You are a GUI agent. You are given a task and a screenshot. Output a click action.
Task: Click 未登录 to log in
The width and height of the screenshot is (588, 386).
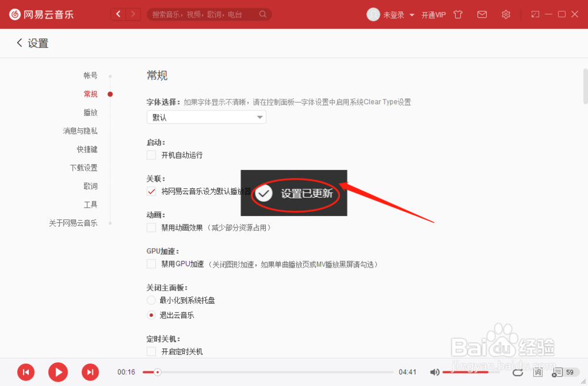point(394,15)
